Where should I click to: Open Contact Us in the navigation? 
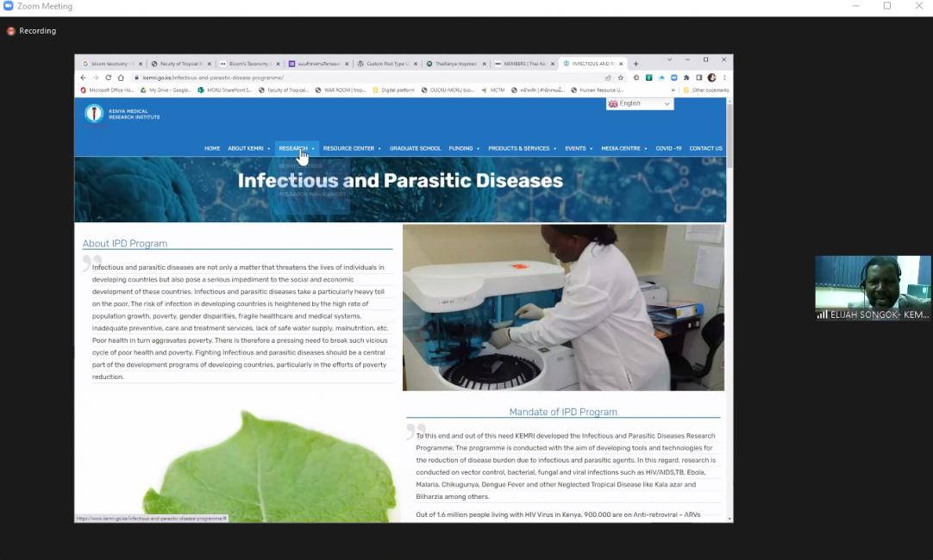(x=705, y=149)
